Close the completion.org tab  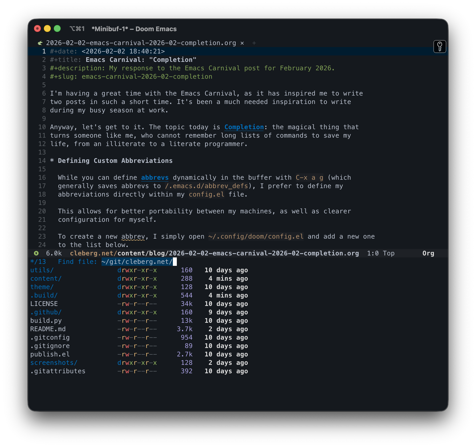[x=242, y=43]
